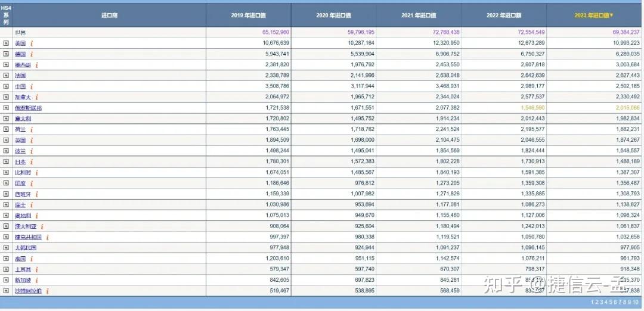The width and height of the screenshot is (644, 311).
Task: Open the 英国 country link
Action: [x=20, y=141]
